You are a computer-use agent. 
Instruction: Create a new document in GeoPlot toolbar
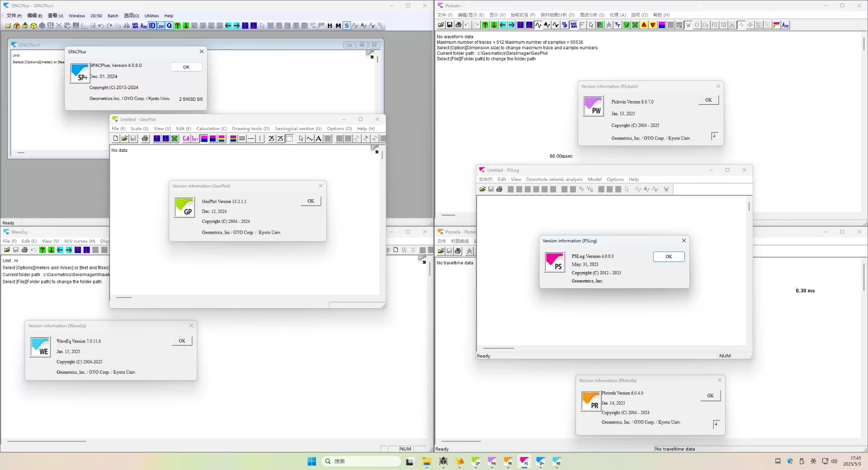116,139
